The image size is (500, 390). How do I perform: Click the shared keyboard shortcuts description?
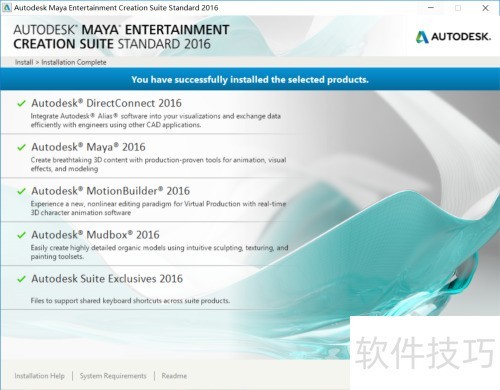(x=130, y=301)
